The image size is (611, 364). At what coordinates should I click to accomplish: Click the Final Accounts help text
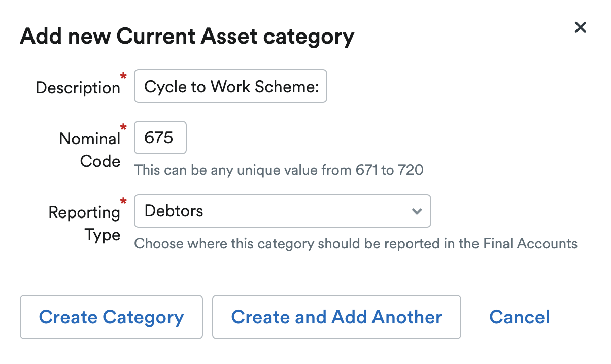click(356, 244)
